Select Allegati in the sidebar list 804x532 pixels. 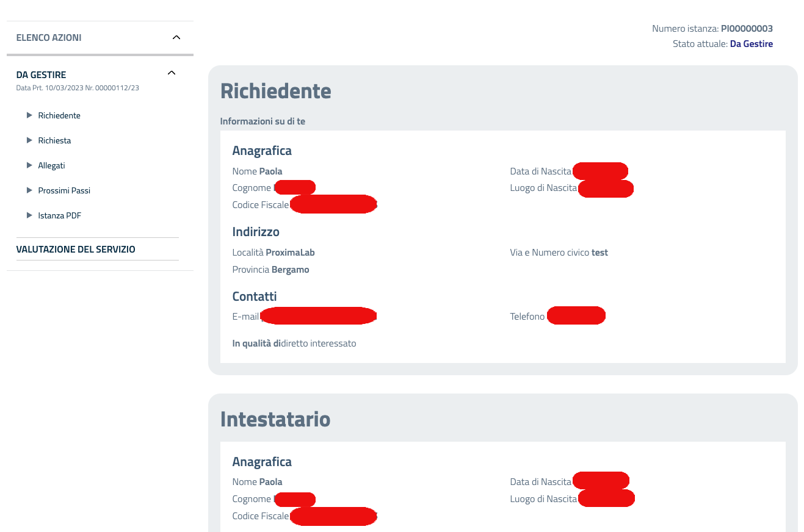click(x=51, y=165)
